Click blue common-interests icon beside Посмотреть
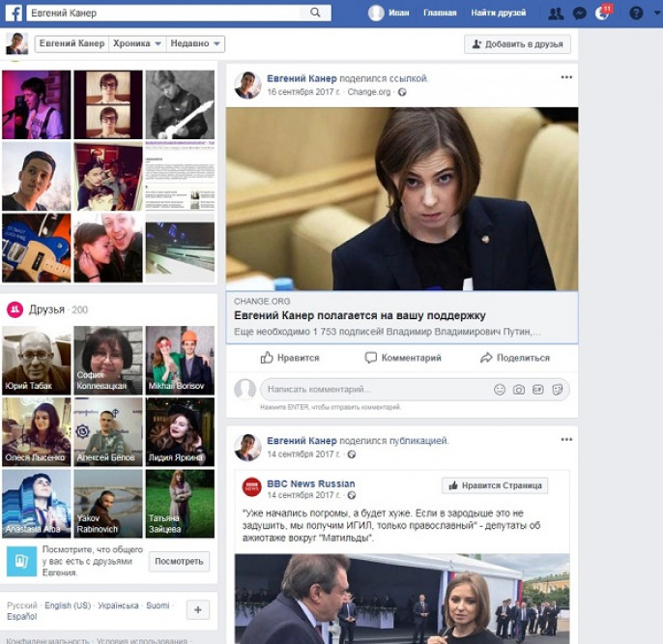Viewport: 663px width, 644px height. click(22, 562)
